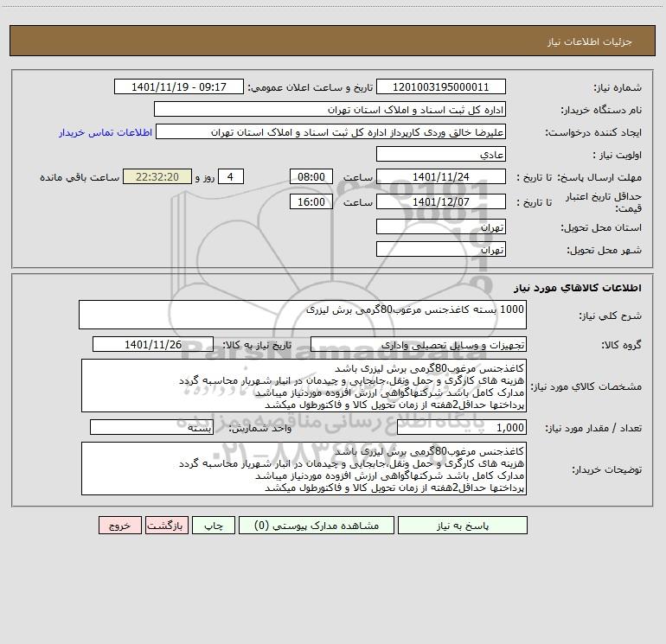Click the request creator field علیرضا خالق وردی
This screenshot has height=644, width=666.
coord(331,132)
